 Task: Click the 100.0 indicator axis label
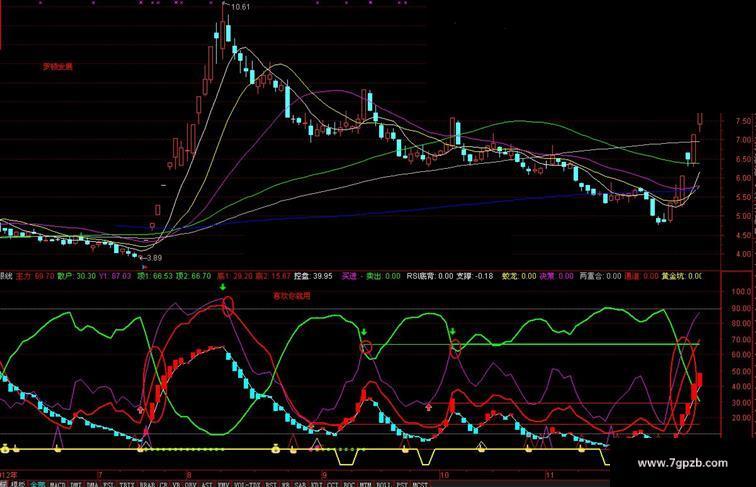[x=742, y=292]
